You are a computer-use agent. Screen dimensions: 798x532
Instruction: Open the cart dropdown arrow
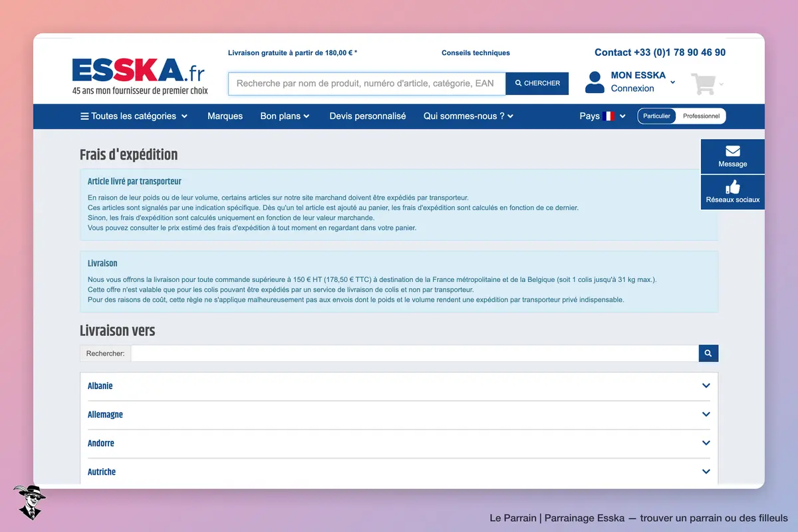click(x=722, y=84)
